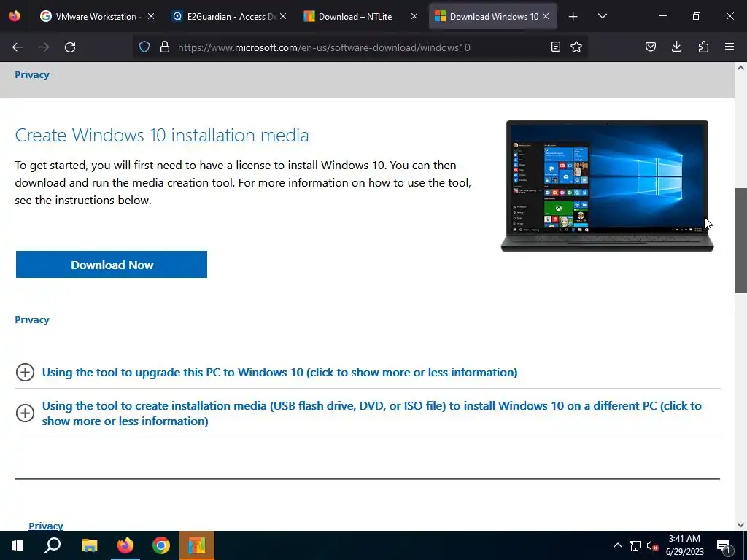Click the Firefox taskbar icon
747x560 pixels.
point(125,545)
